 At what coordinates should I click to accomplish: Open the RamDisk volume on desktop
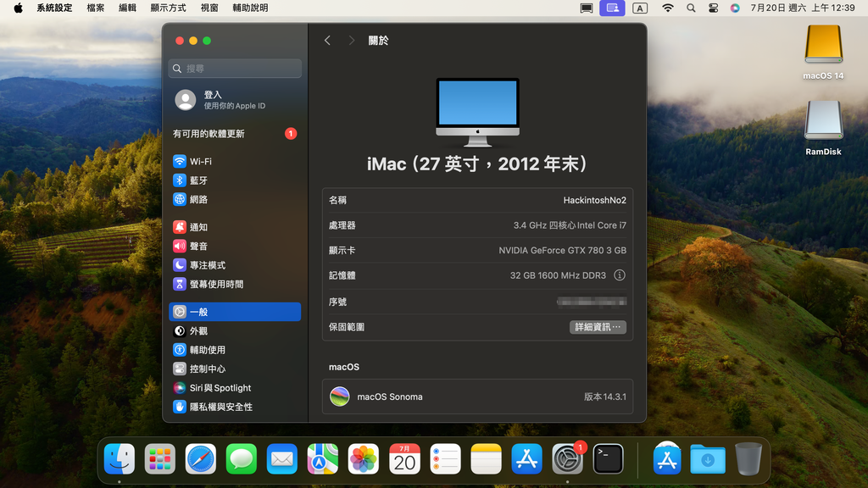tap(823, 129)
